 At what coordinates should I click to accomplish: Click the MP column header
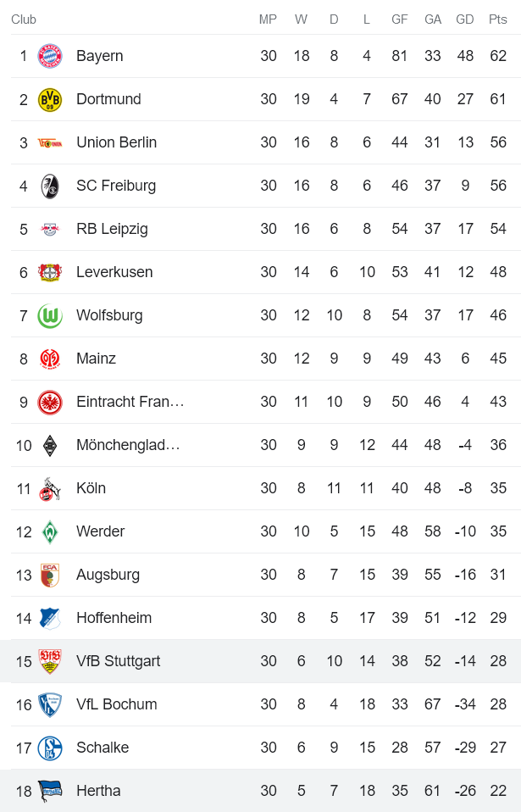[268, 17]
